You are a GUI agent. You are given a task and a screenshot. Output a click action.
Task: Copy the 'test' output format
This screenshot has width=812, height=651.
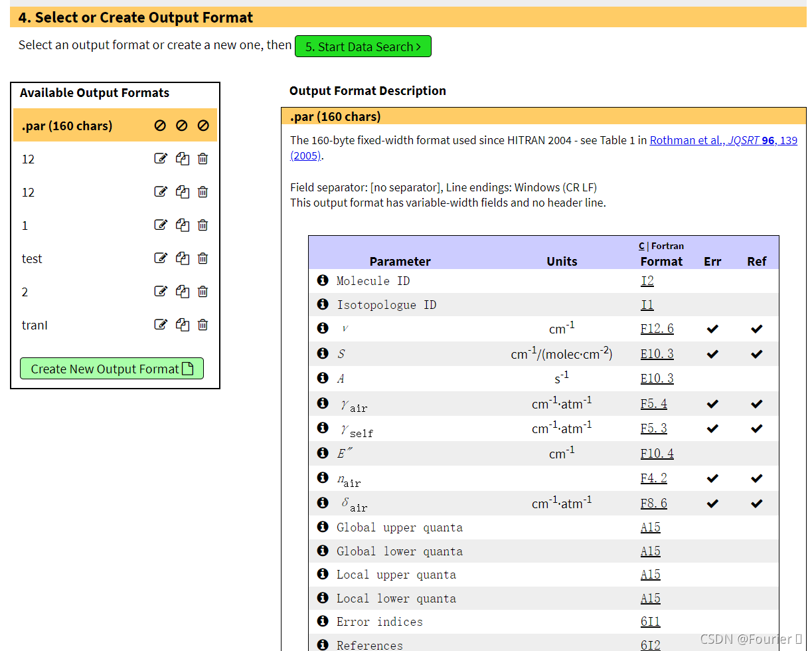(x=183, y=258)
